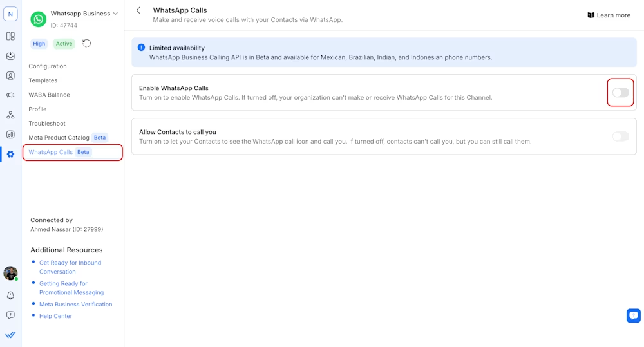Screen dimensions: 644x347
Task: Click the green WhatsApp channel logo
Action: click(38, 19)
